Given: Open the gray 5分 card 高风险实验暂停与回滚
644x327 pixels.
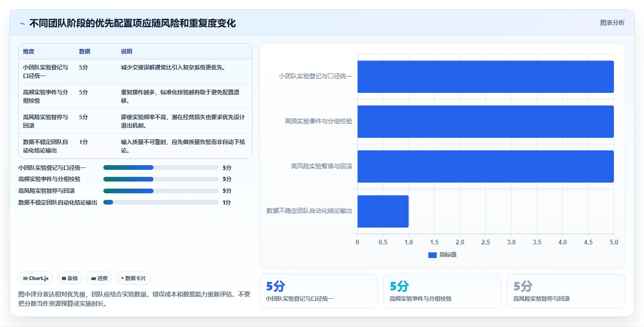Looking at the screenshot, I should pyautogui.click(x=566, y=291).
